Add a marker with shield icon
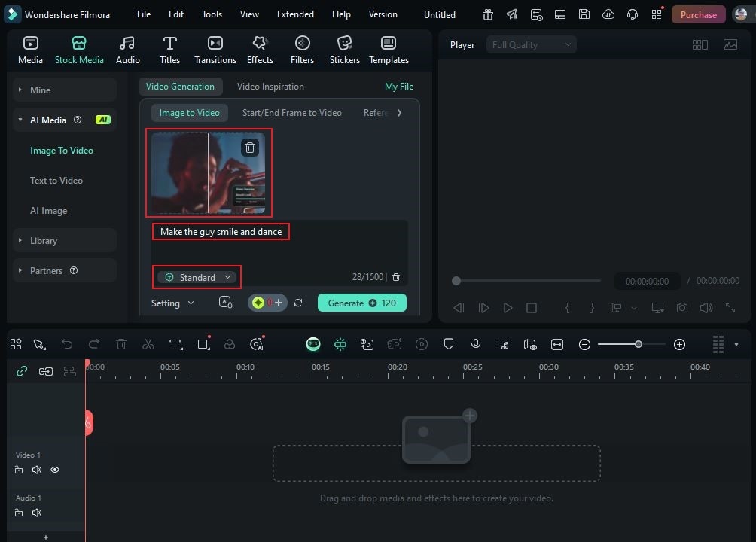Screen dimensions: 756x542 448,344
